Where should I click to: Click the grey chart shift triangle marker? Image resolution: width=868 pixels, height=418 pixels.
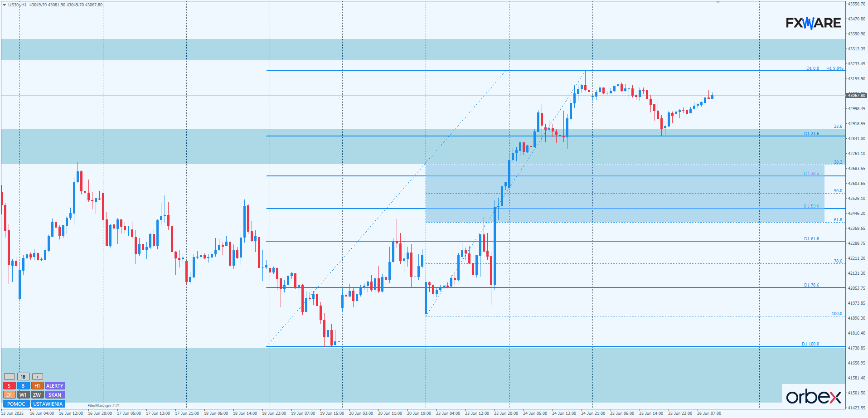click(x=718, y=3)
